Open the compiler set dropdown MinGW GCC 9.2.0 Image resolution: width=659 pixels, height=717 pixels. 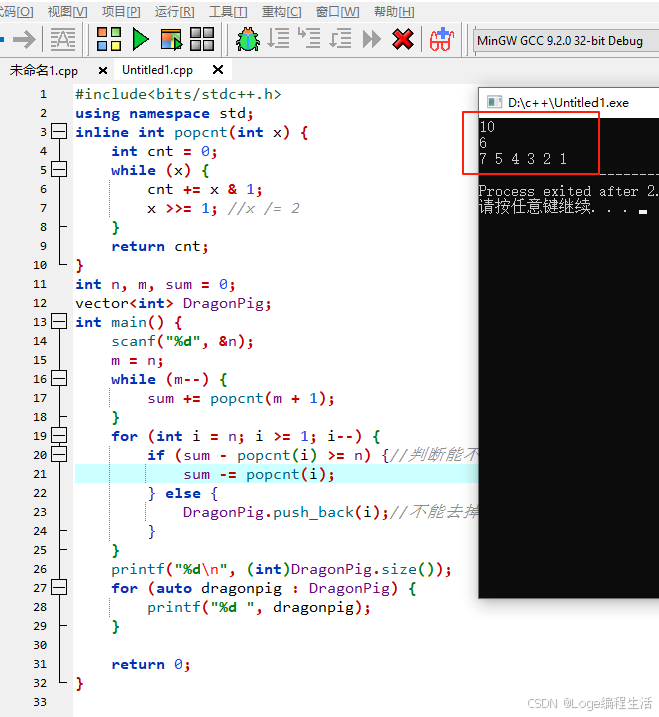coord(566,41)
